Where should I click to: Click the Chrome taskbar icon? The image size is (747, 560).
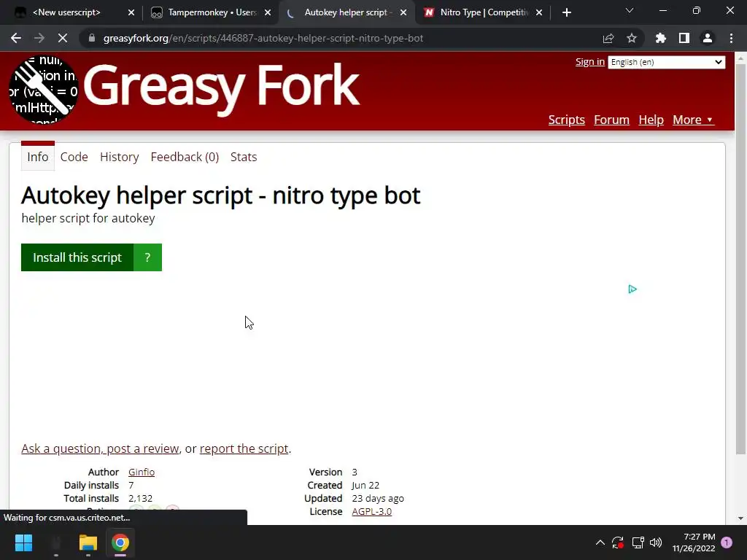pyautogui.click(x=120, y=542)
